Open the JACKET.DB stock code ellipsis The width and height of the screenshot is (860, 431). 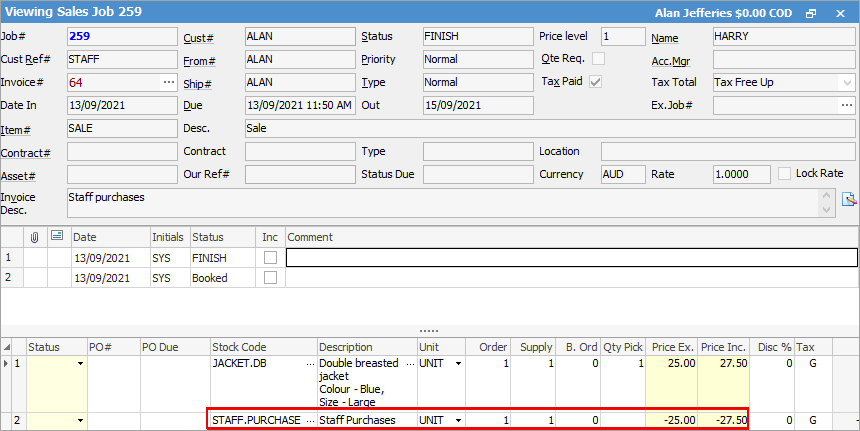point(310,364)
